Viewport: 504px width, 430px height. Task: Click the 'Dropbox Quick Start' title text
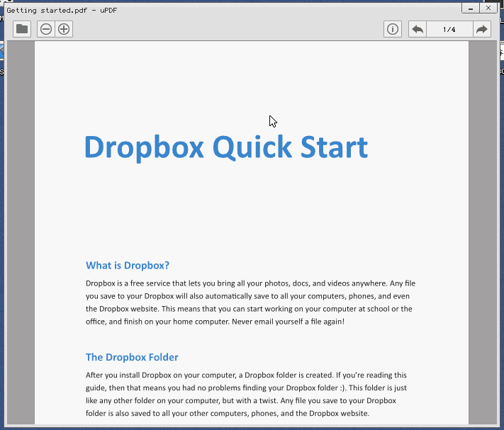(225, 147)
